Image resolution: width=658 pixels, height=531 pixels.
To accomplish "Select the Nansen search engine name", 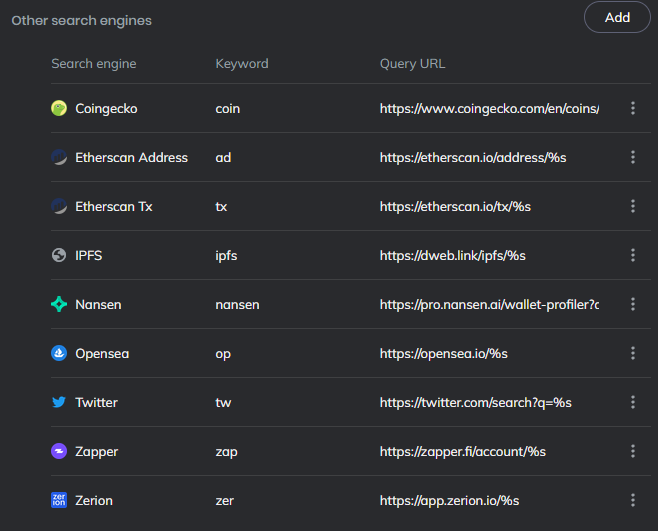I will coord(98,305).
